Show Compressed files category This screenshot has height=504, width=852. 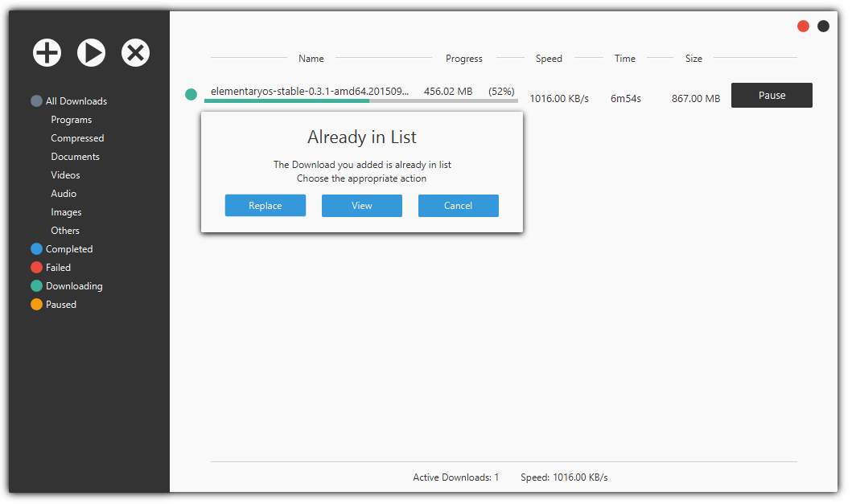(77, 138)
